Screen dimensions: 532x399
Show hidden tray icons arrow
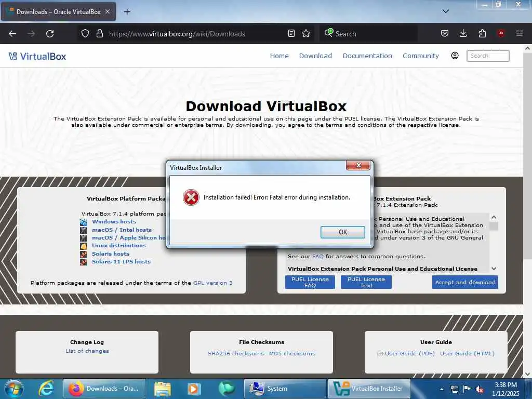click(442, 389)
